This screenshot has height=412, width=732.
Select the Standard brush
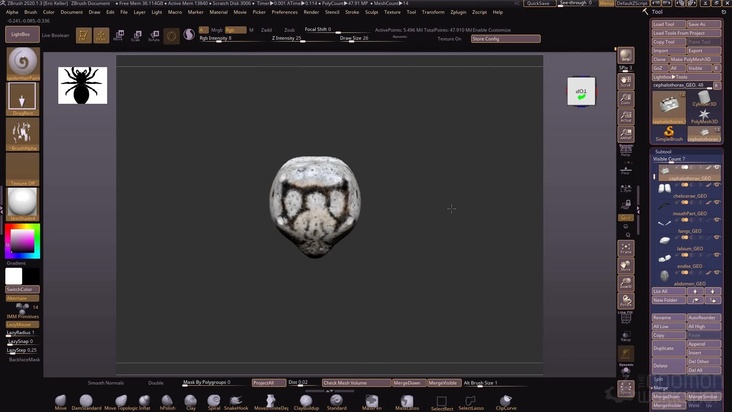[336, 402]
